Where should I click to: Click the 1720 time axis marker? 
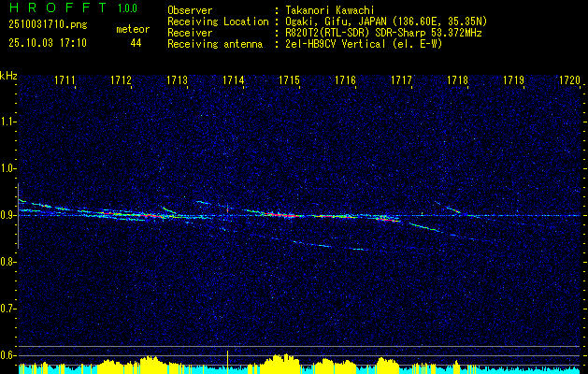(569, 80)
